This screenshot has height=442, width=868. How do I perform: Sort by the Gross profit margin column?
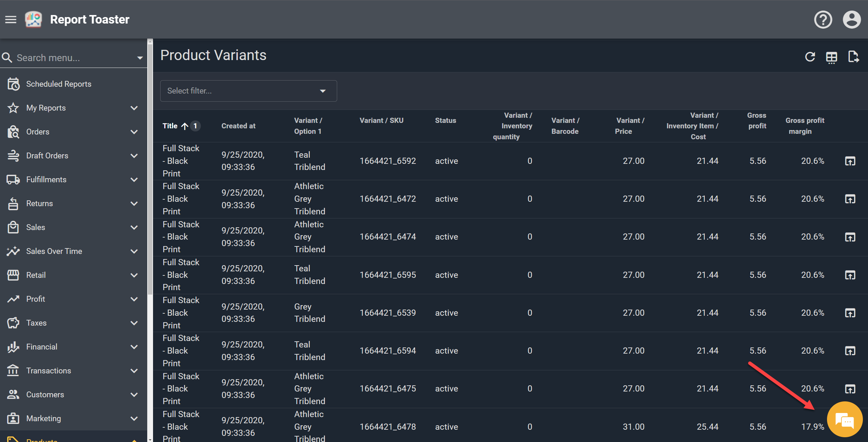[x=804, y=126]
